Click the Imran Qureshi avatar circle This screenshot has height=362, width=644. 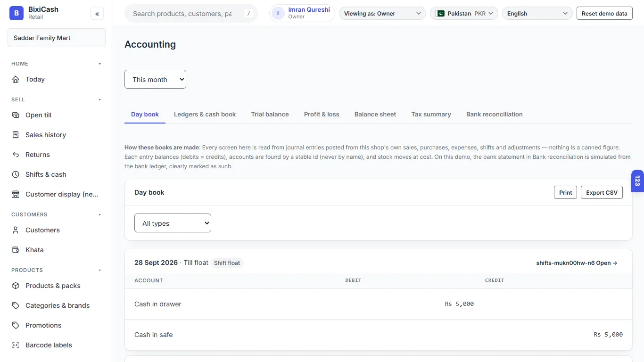(x=278, y=13)
